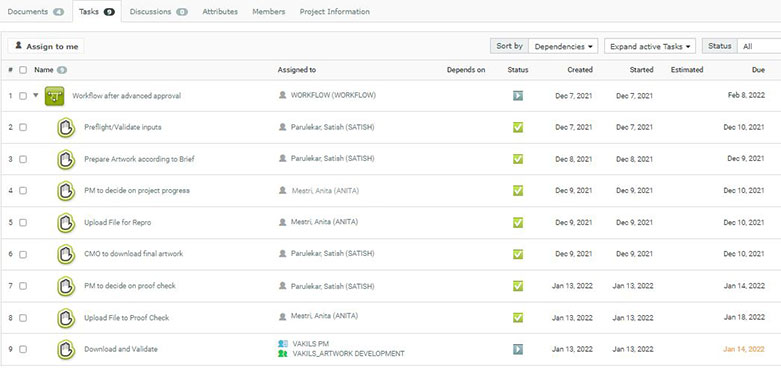Select the Tasks tab
This screenshot has width=781, height=368.
tap(97, 11)
